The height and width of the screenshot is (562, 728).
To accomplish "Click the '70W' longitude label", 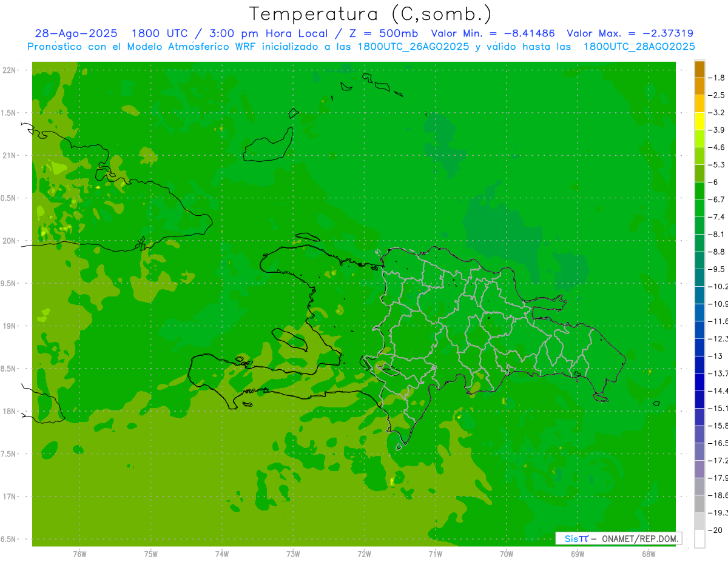I will tap(507, 554).
